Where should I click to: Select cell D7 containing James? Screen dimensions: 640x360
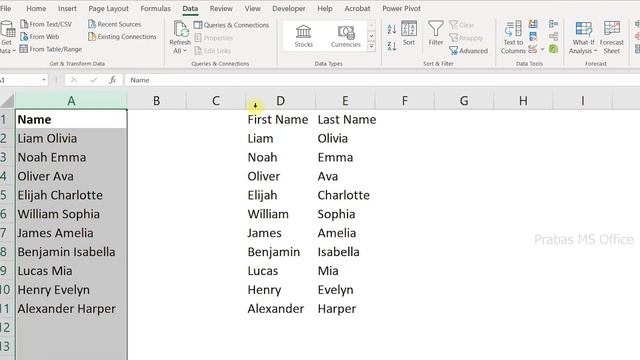pos(280,233)
